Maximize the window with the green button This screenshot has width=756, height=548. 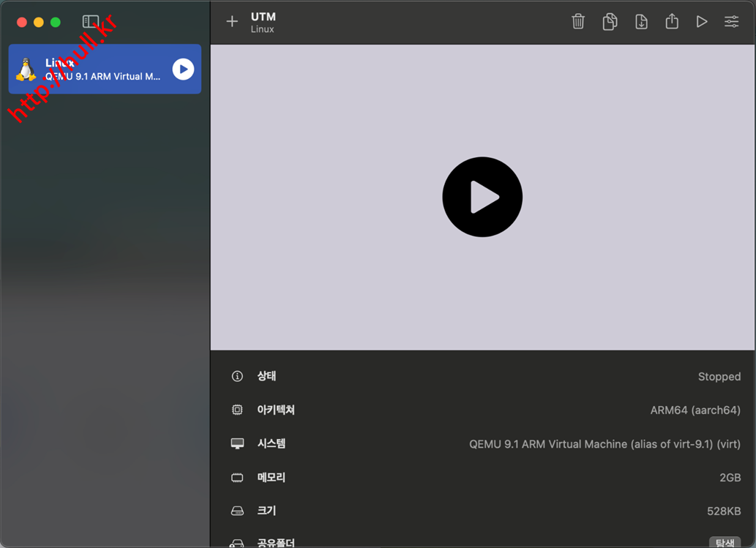pyautogui.click(x=56, y=22)
